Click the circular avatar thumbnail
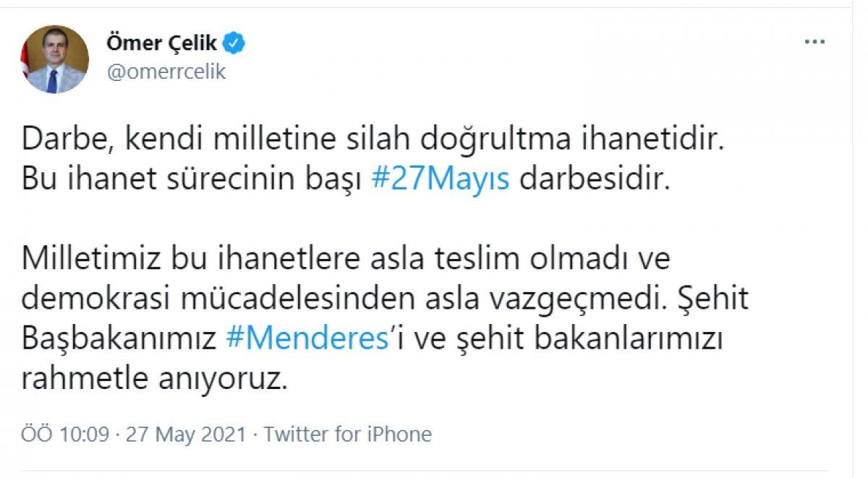This screenshot has height=478, width=868. 54,54
